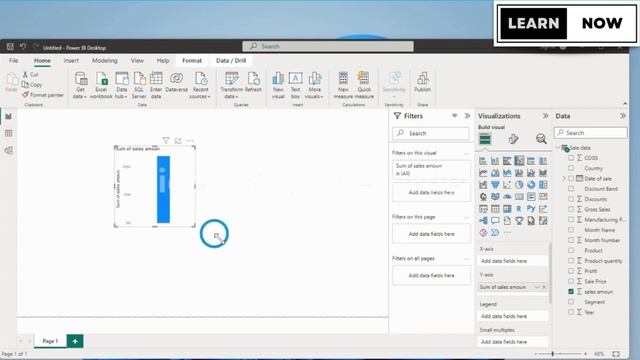Select the Q&A speech bubble visual
The height and width of the screenshot is (360, 640).
pos(495,221)
